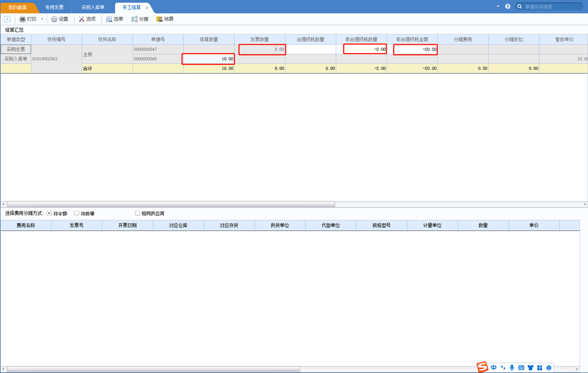The width and height of the screenshot is (588, 373).
Task: Toggle Chinese 中 input mode icon
Action: click(x=493, y=368)
